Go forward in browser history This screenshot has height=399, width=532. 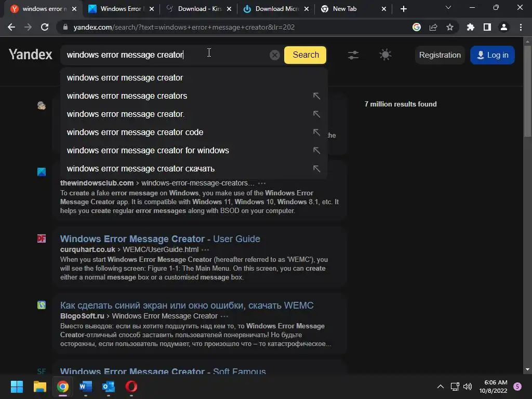click(x=28, y=27)
